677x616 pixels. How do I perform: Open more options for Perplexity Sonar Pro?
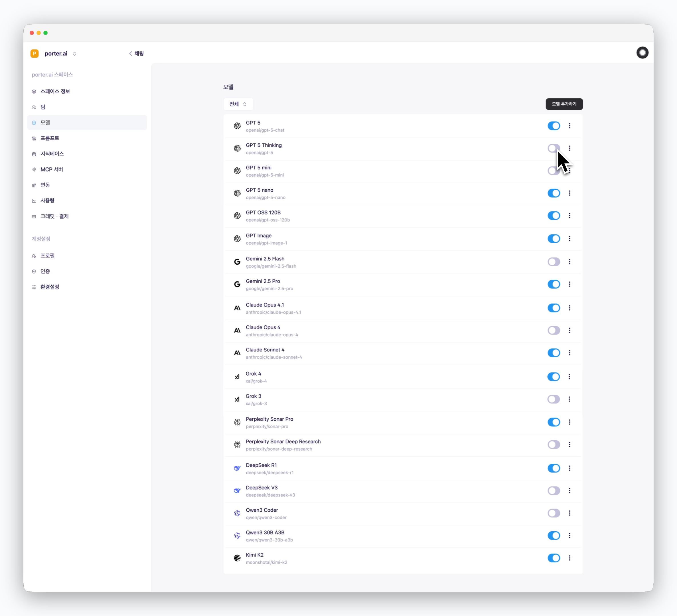point(569,422)
